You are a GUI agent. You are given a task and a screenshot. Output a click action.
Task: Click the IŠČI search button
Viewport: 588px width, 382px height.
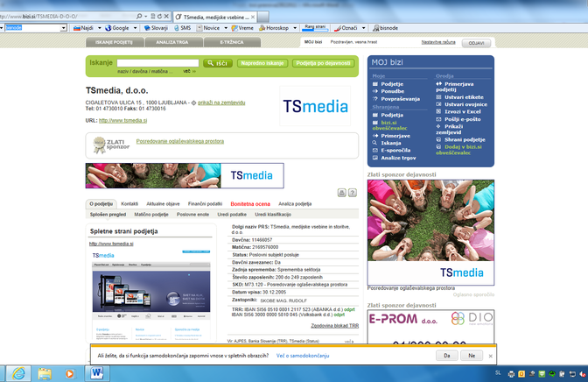(x=218, y=63)
